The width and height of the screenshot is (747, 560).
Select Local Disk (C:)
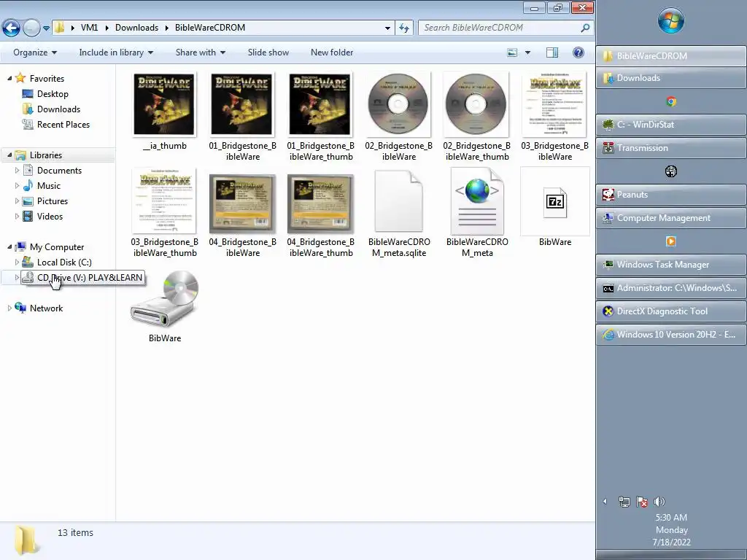64,262
